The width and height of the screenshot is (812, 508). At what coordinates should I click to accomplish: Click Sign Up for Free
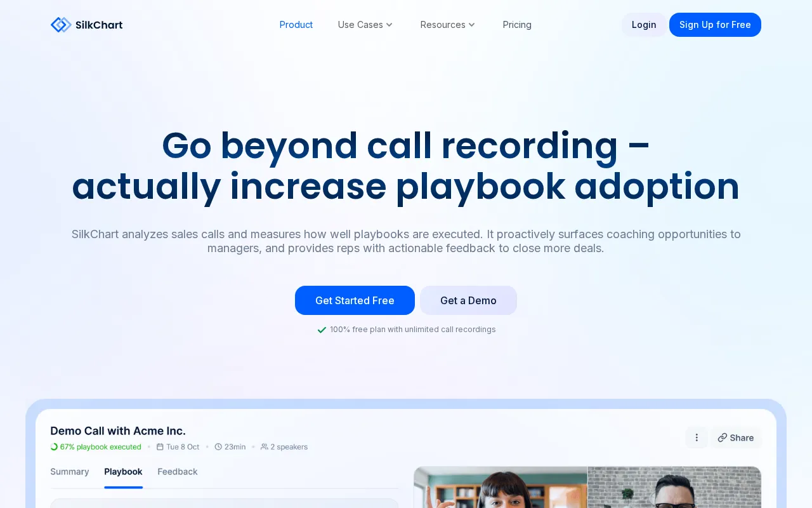point(715,25)
